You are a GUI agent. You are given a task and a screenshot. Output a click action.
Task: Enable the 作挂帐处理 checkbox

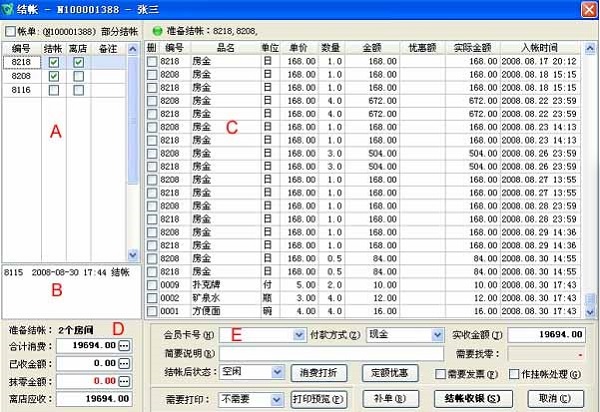click(514, 374)
